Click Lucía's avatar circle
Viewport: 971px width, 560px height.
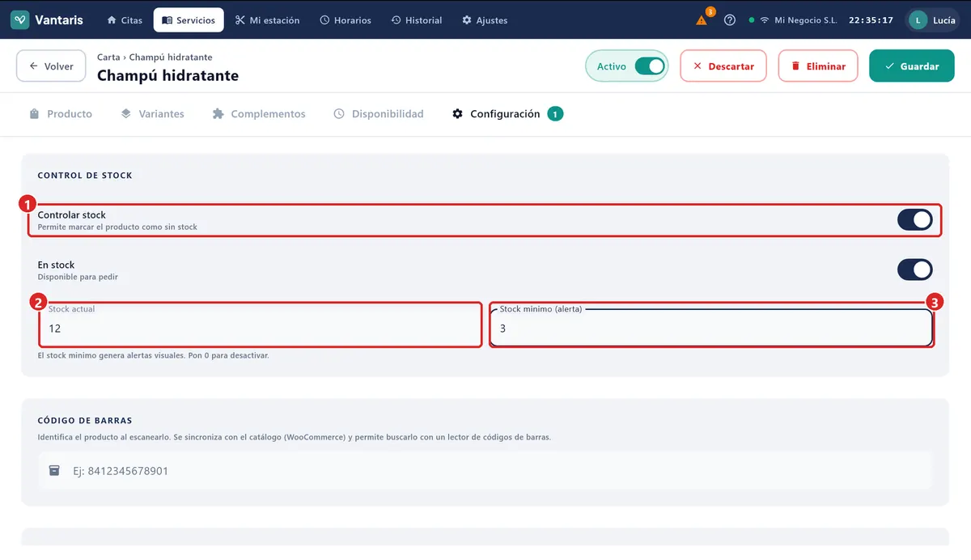918,20
